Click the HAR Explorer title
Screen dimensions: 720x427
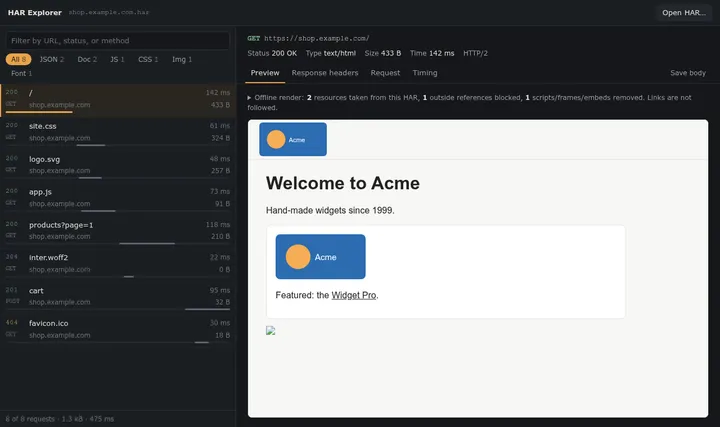click(34, 13)
